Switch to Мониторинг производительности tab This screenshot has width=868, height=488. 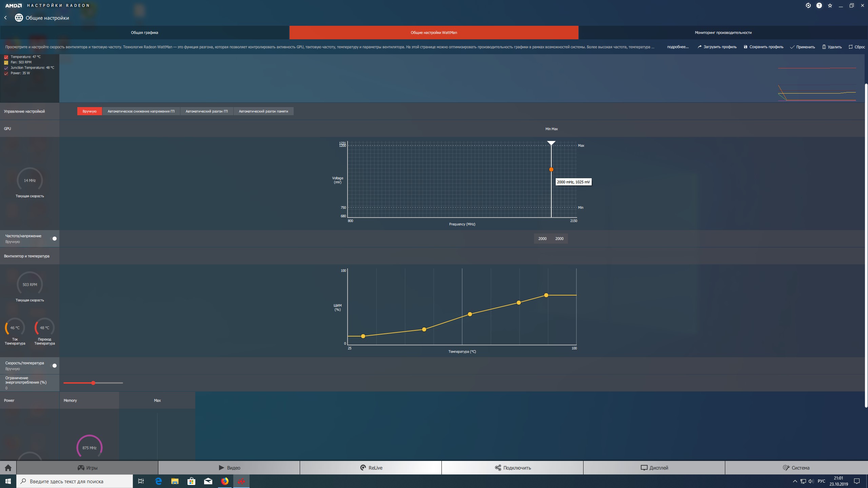tap(723, 33)
